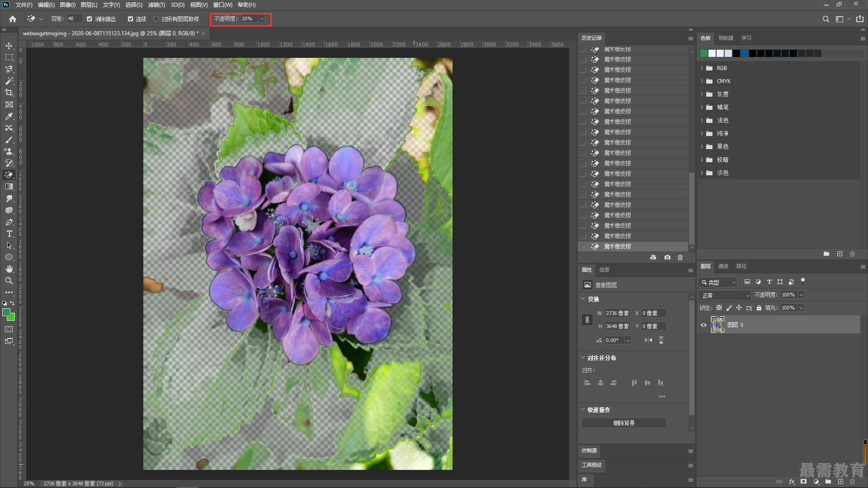Switch to the 信息 info tab
Image resolution: width=868 pixels, height=488 pixels.
[x=604, y=270]
